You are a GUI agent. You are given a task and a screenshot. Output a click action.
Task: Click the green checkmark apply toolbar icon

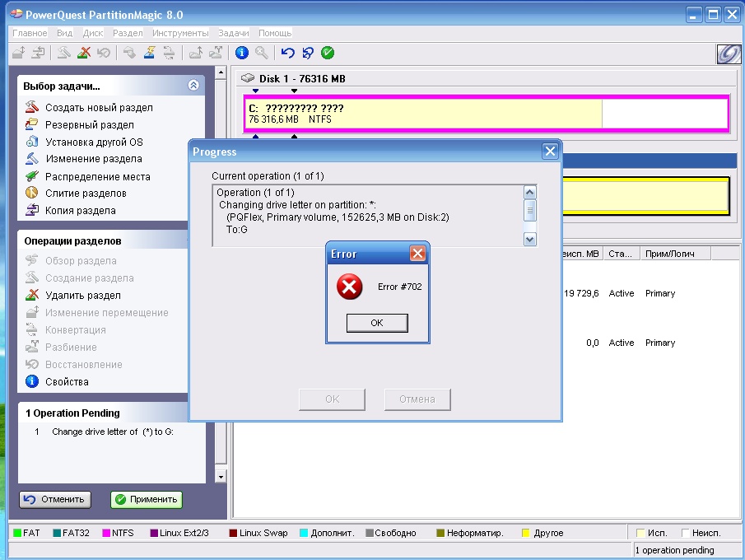coord(328,52)
